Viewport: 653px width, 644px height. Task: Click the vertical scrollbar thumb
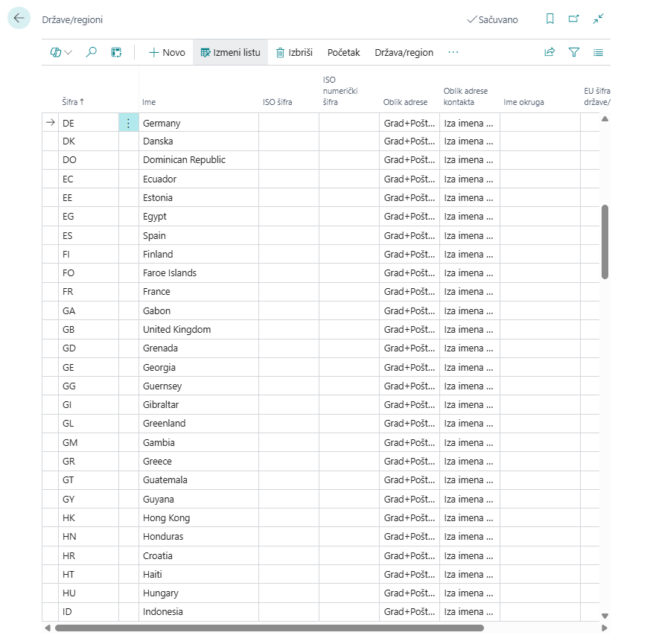pyautogui.click(x=605, y=242)
